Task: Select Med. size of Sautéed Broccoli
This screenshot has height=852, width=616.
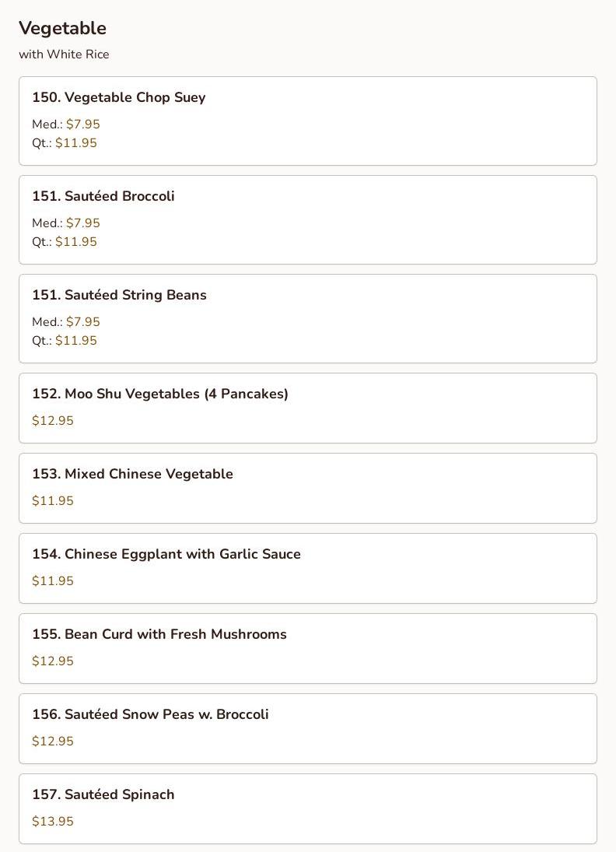Action: pyautogui.click(x=82, y=223)
